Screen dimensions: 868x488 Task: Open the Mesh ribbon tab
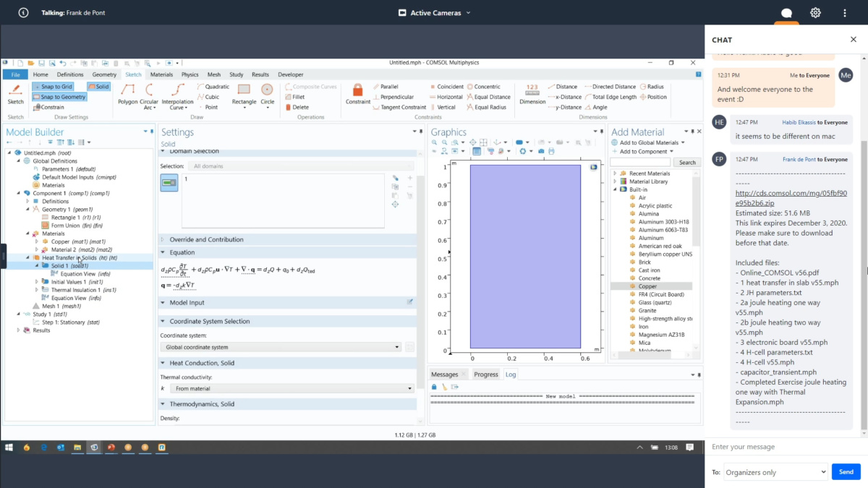pos(214,74)
